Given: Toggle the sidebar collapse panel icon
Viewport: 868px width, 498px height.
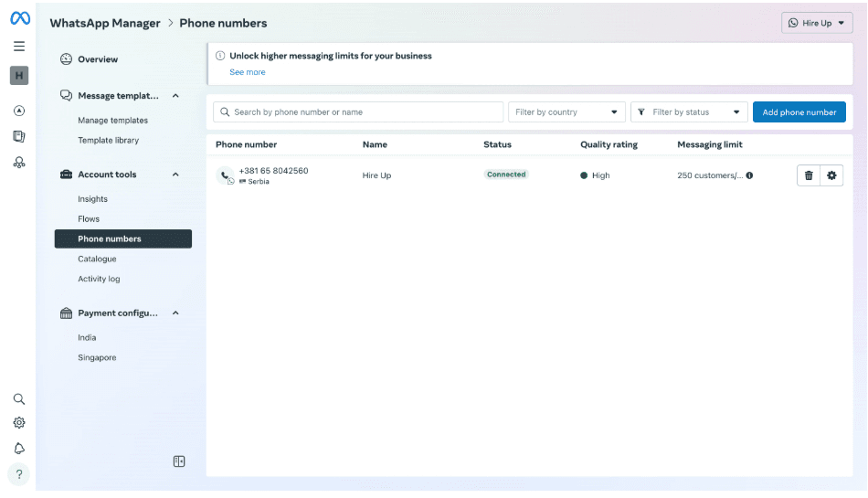Looking at the screenshot, I should (179, 461).
